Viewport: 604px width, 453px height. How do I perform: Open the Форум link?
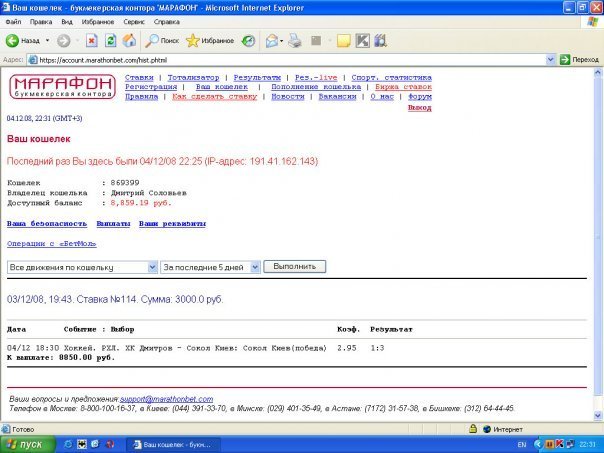[x=420, y=97]
